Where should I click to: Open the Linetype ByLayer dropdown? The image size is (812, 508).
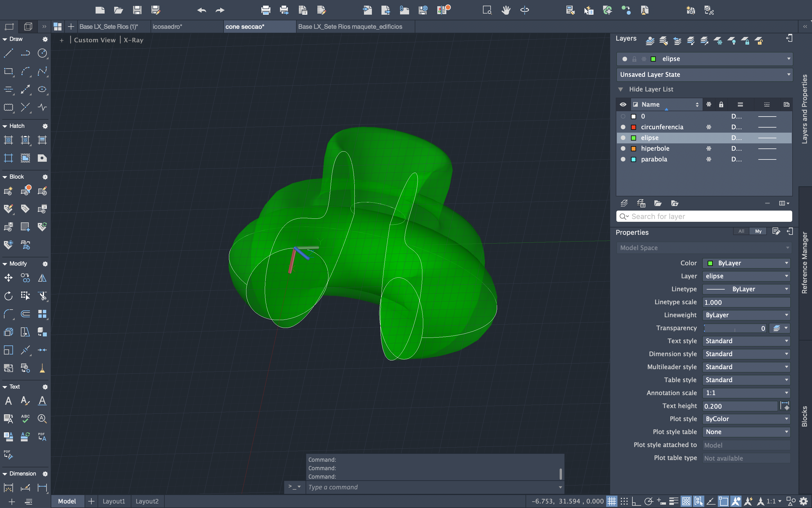click(x=746, y=289)
